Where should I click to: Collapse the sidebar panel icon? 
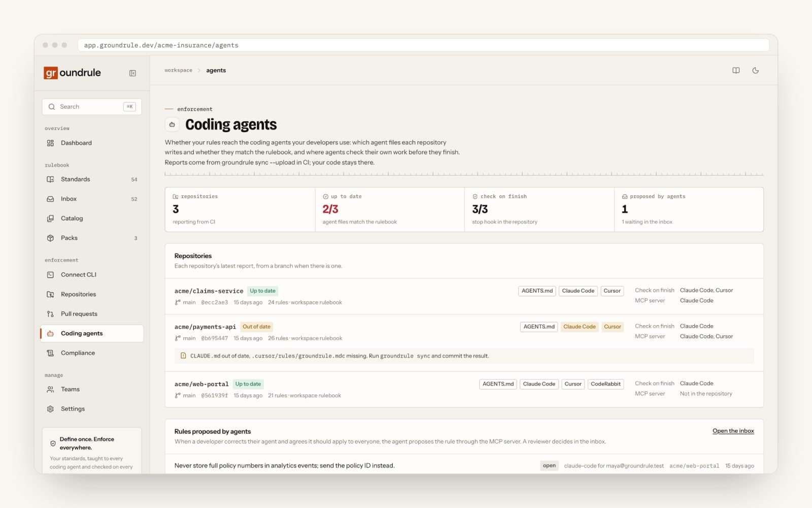[132, 73]
